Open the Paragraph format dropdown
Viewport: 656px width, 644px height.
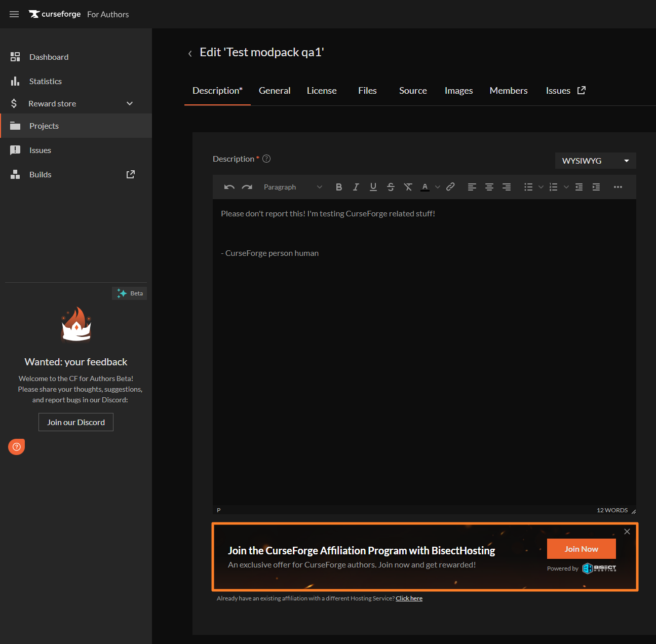[293, 187]
